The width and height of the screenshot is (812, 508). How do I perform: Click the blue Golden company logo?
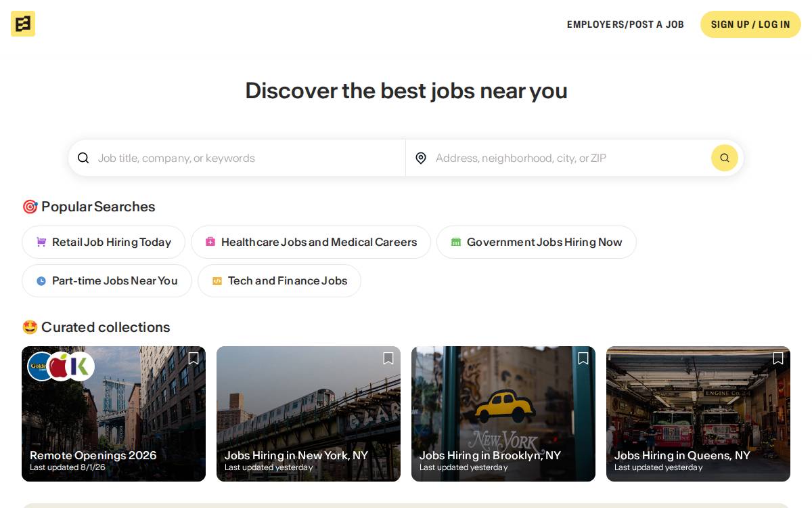click(x=39, y=366)
